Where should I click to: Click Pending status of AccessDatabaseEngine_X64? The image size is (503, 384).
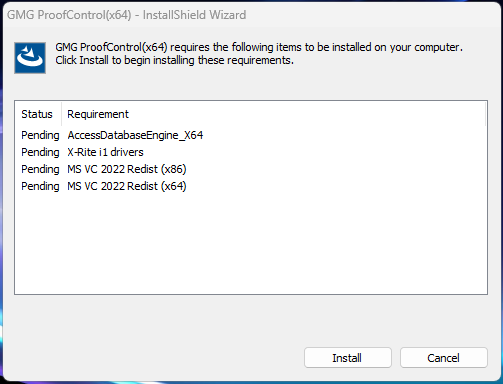(x=40, y=135)
